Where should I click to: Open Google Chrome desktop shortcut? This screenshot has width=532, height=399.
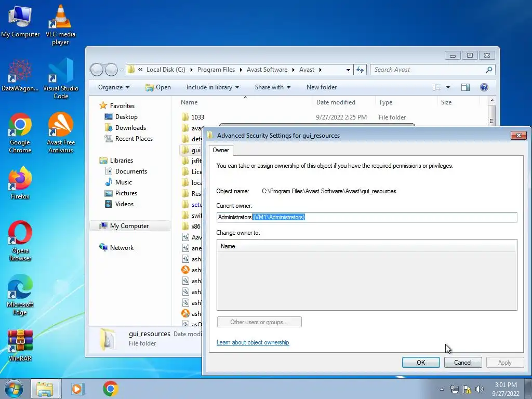(x=20, y=133)
